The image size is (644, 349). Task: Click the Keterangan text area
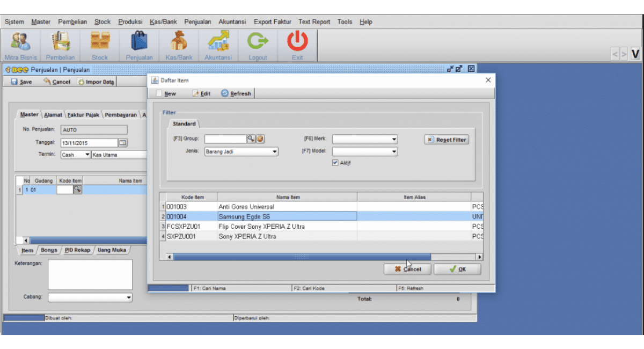[90, 275]
